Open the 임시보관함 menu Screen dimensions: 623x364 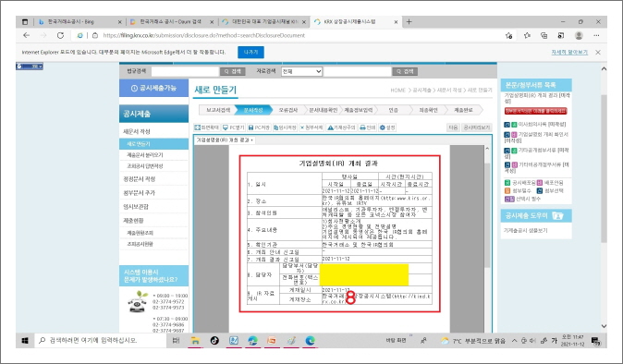[136, 206]
